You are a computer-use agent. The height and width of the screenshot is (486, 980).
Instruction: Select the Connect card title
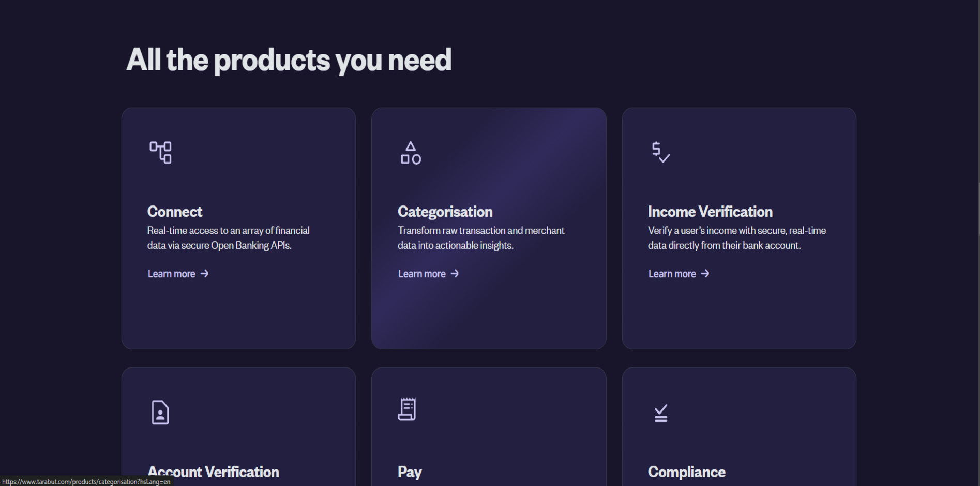174,211
